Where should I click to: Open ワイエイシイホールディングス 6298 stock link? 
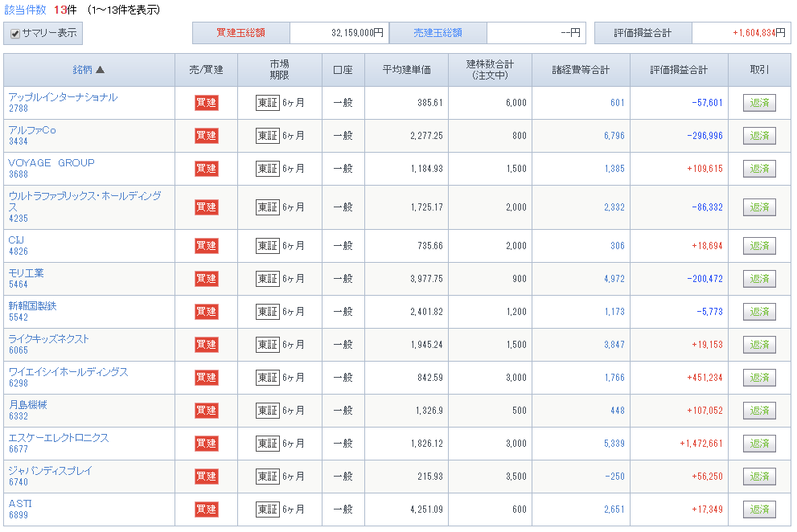click(x=68, y=377)
